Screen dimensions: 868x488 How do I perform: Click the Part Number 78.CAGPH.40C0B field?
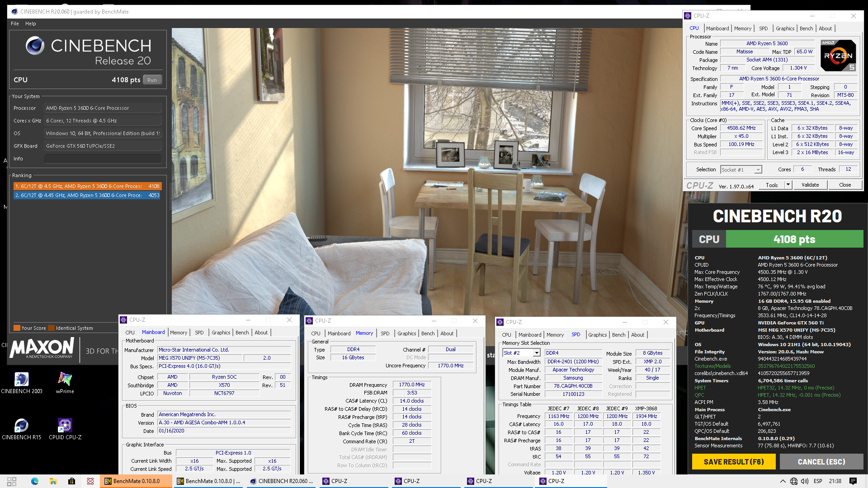click(x=573, y=386)
